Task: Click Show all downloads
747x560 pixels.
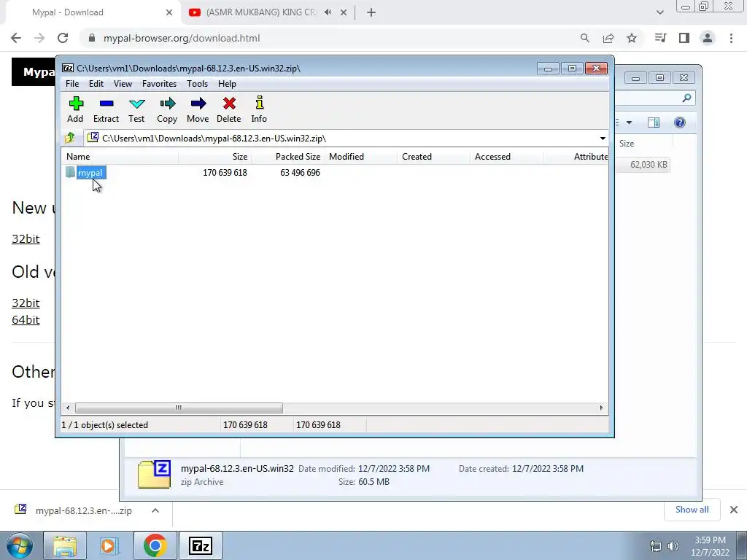Action: pyautogui.click(x=692, y=510)
